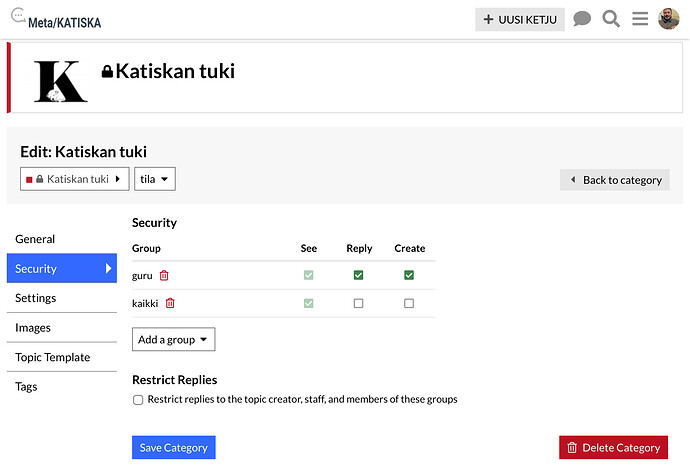This screenshot has width=690, height=473.
Task: Click the Security section heading
Action: coord(154,223)
